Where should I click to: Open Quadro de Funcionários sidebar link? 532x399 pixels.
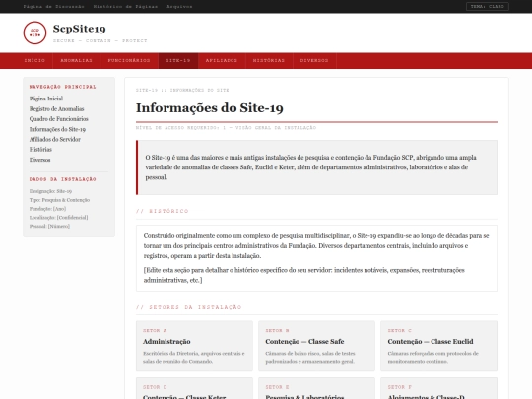(x=59, y=119)
